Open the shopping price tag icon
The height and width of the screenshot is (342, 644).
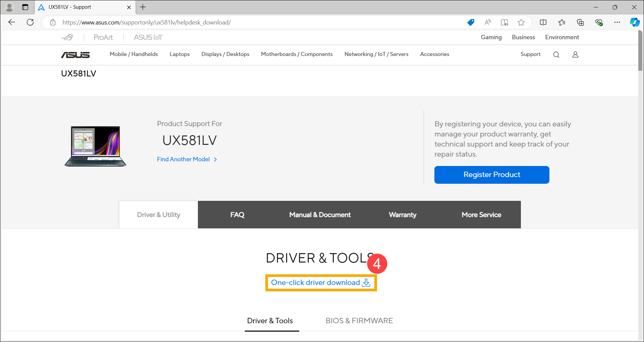point(471,22)
